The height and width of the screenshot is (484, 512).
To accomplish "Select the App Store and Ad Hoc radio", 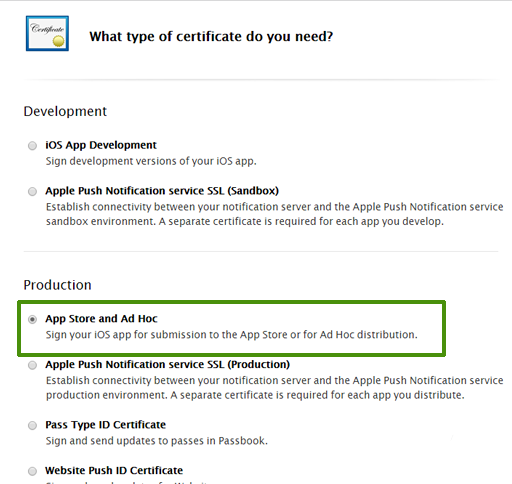I will (x=32, y=319).
